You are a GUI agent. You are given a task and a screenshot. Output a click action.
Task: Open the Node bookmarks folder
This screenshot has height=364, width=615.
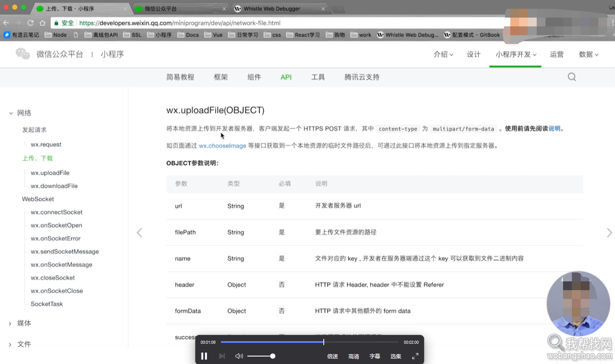click(56, 35)
